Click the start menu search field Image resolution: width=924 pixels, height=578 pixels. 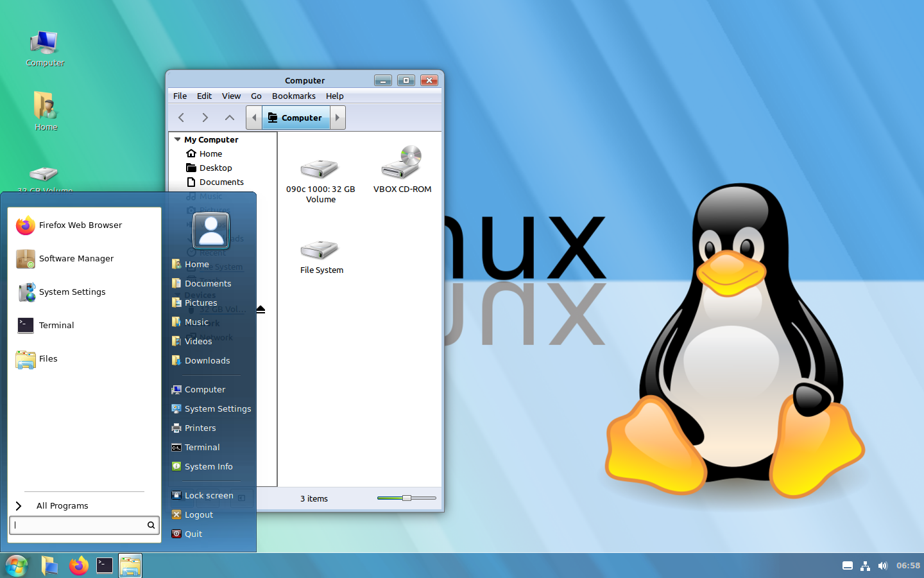click(x=84, y=525)
